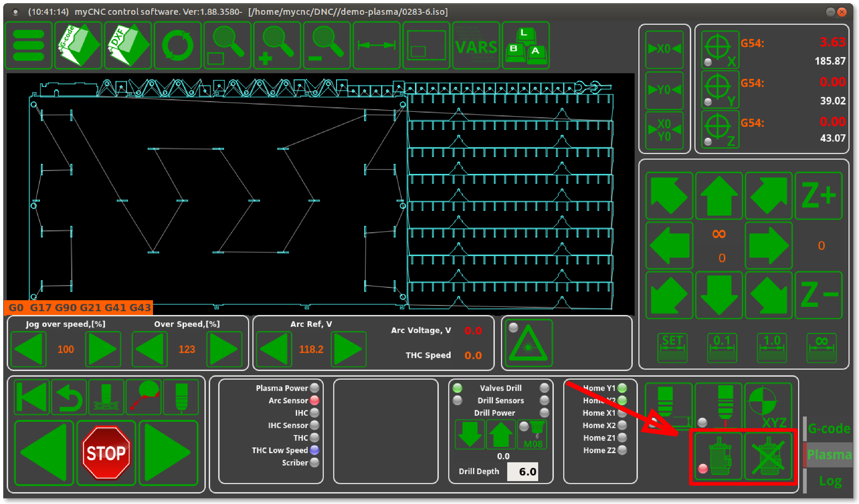Increase Jog over speed with right arrow

point(103,349)
